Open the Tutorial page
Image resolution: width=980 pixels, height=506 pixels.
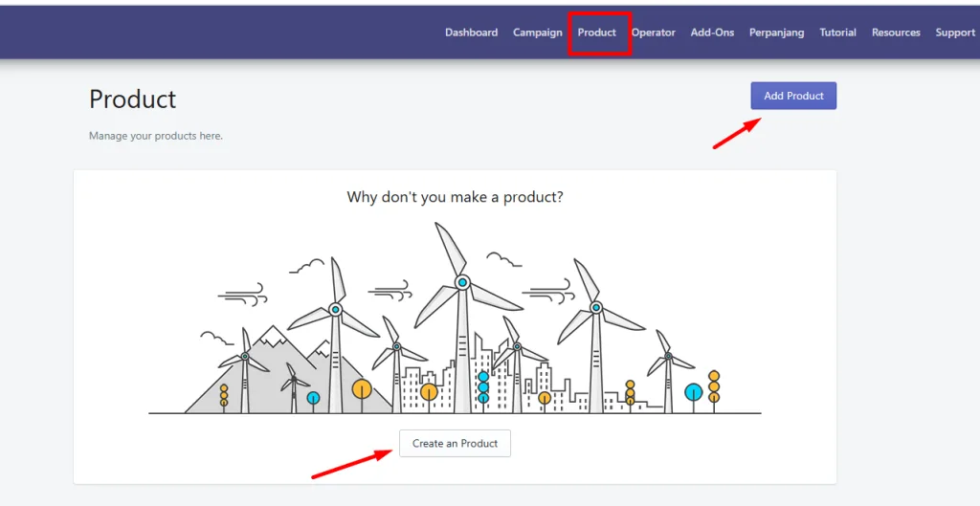coord(838,33)
